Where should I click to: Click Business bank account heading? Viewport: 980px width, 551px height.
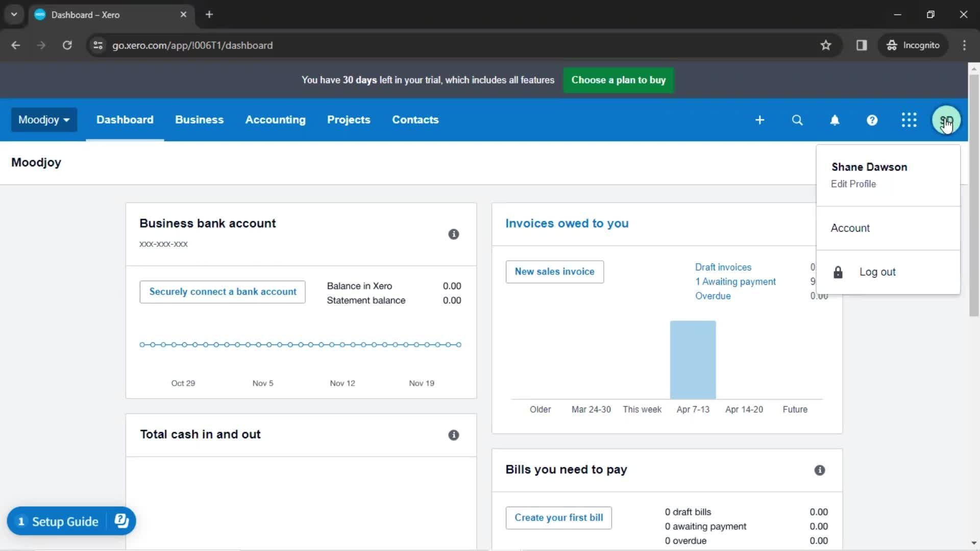click(x=207, y=223)
